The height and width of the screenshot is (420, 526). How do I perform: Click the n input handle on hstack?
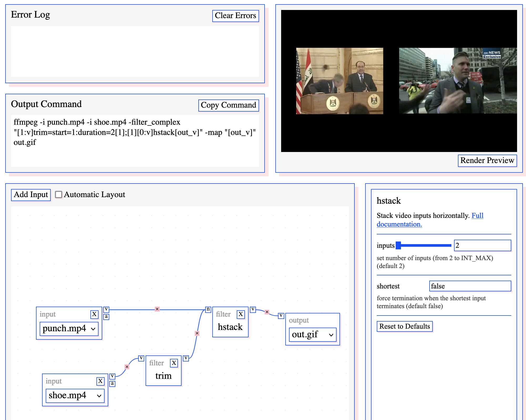tap(208, 309)
